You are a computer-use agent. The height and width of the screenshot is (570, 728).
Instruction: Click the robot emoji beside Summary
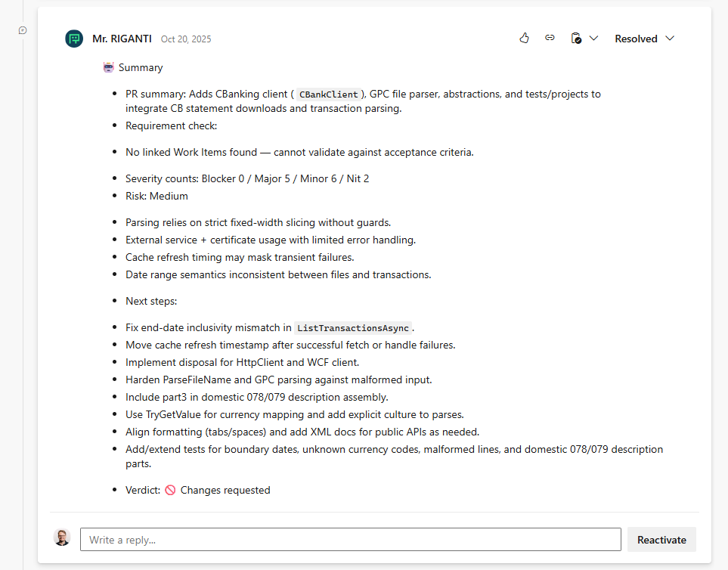point(109,67)
